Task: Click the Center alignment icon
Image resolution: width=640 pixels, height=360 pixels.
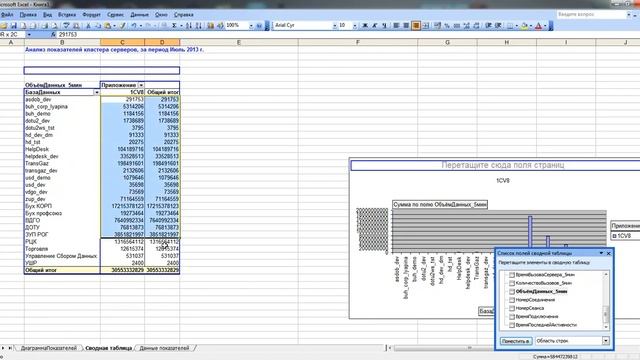Action: pyautogui.click(x=406, y=26)
